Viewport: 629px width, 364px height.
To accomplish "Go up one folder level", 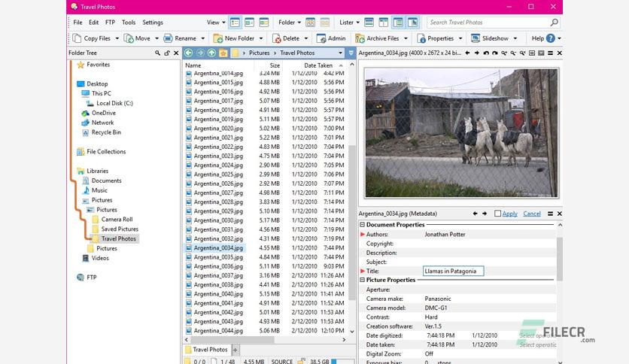I will click(x=211, y=53).
